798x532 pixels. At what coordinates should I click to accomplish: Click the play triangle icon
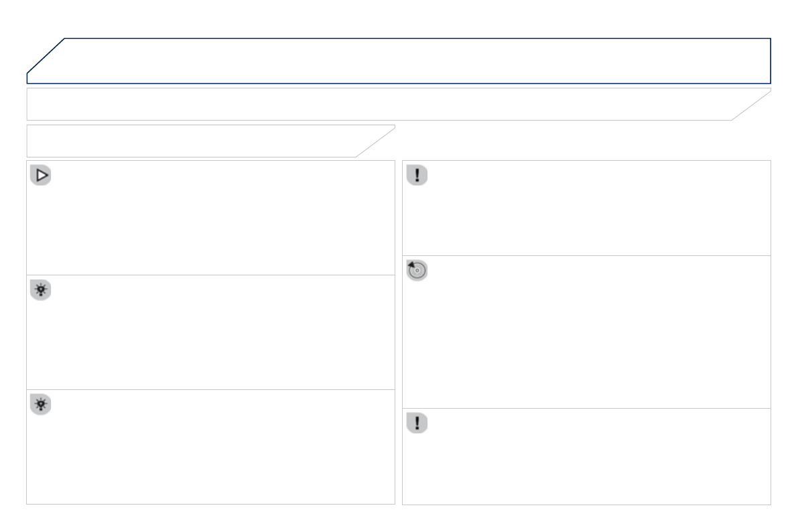tap(42, 176)
